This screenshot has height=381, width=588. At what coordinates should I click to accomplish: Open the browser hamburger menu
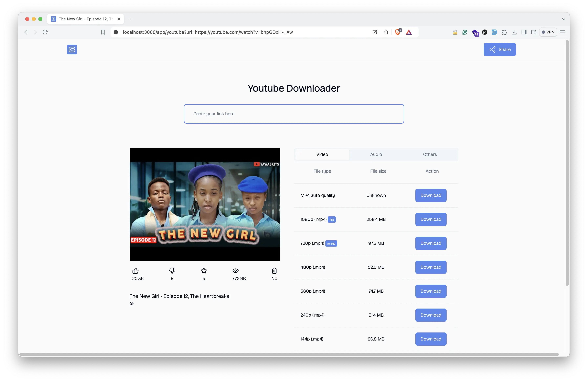pyautogui.click(x=563, y=32)
